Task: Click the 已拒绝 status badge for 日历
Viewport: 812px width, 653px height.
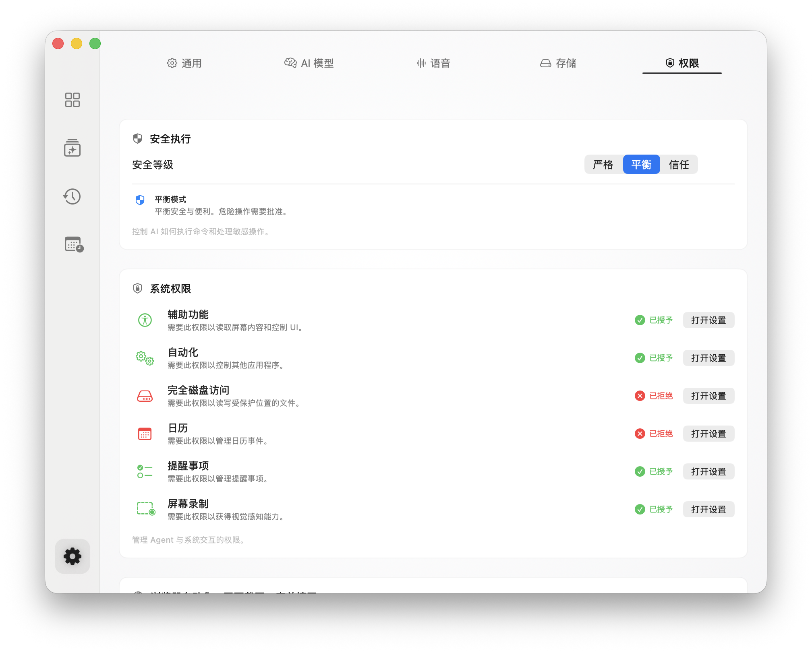Action: [654, 434]
